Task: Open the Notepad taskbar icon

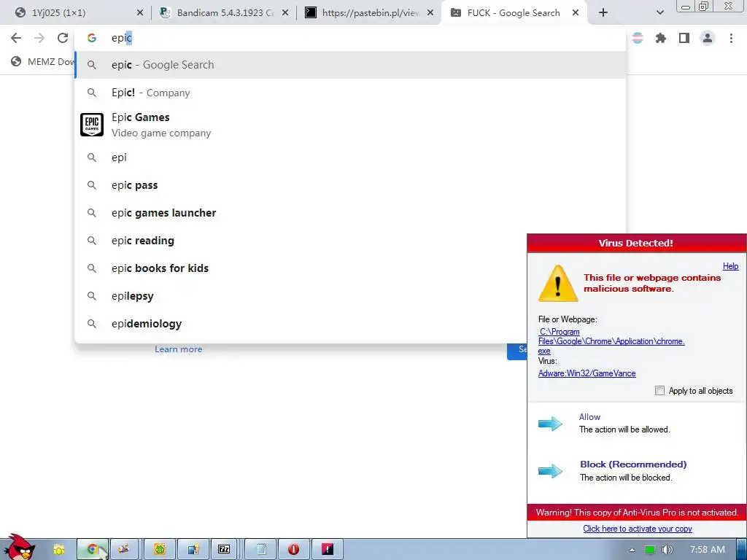Action: (261, 550)
